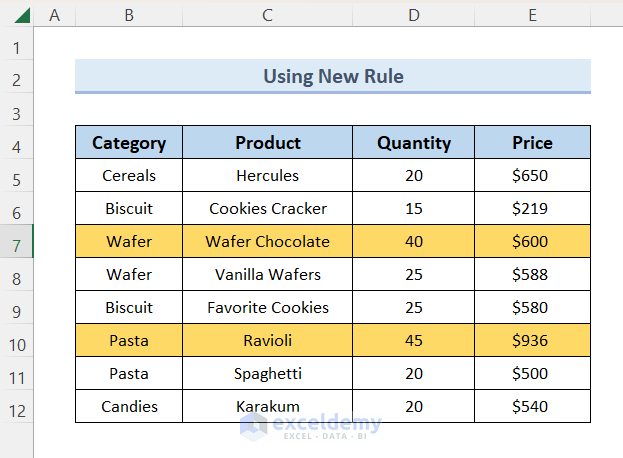Image resolution: width=623 pixels, height=458 pixels.
Task: Select row 7 header
Action: [x=17, y=242]
